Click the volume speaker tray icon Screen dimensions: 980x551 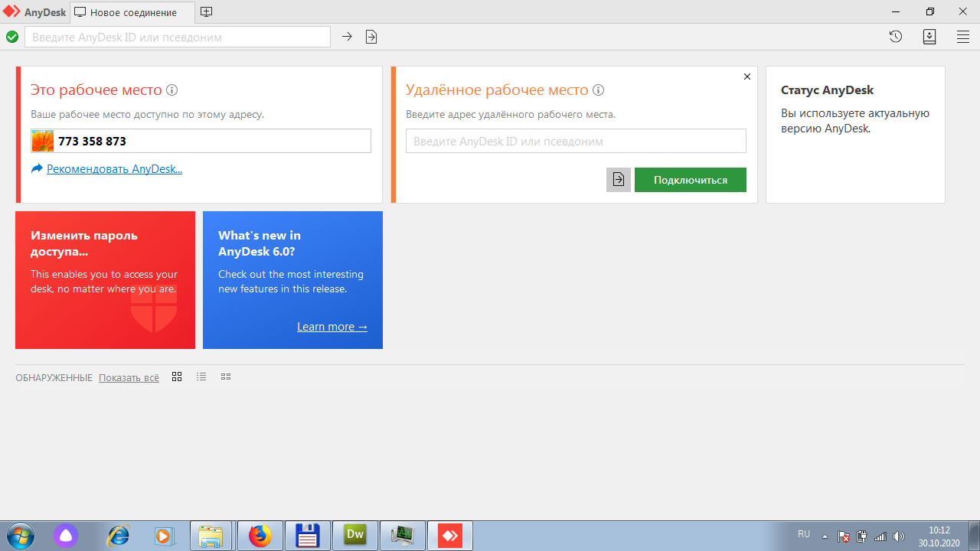[899, 536]
